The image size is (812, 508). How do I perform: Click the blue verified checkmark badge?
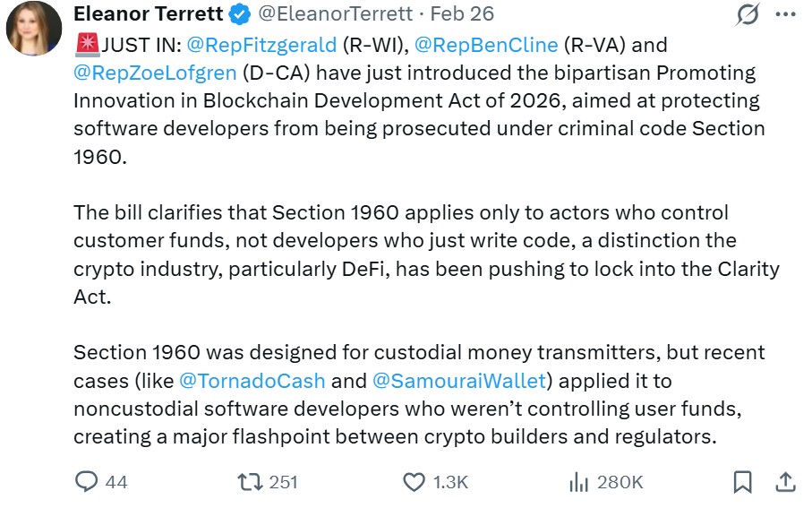coord(241,14)
